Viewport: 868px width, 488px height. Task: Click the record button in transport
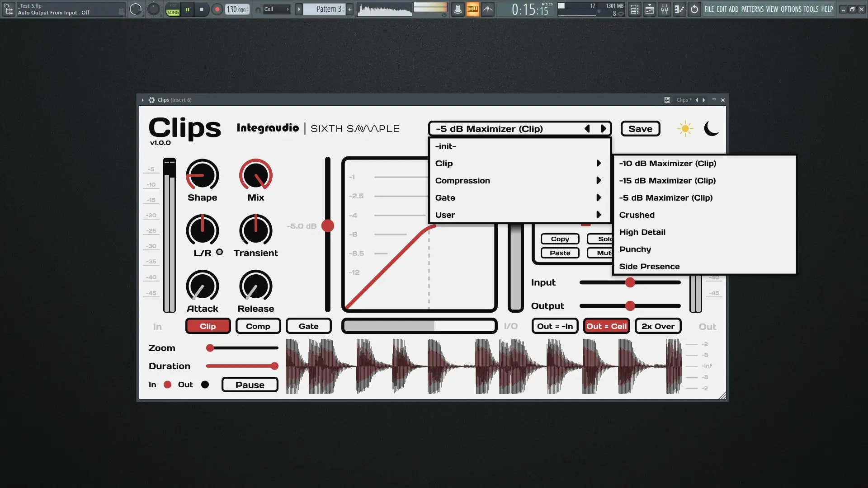(x=217, y=9)
